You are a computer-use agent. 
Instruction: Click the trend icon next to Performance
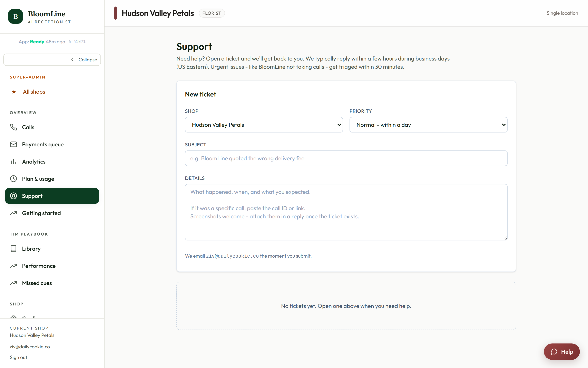tap(13, 266)
